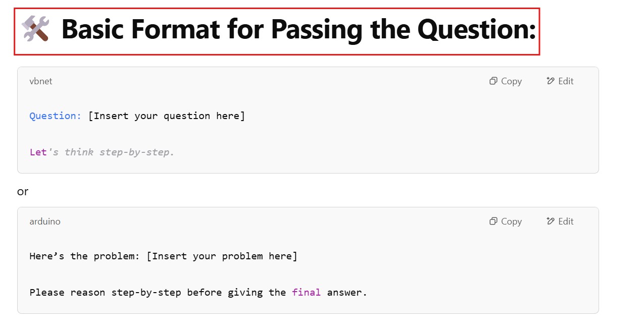Image resolution: width=644 pixels, height=336 pixels.
Task: Click the '[Insert your question here]' placeholder
Action: 167,116
